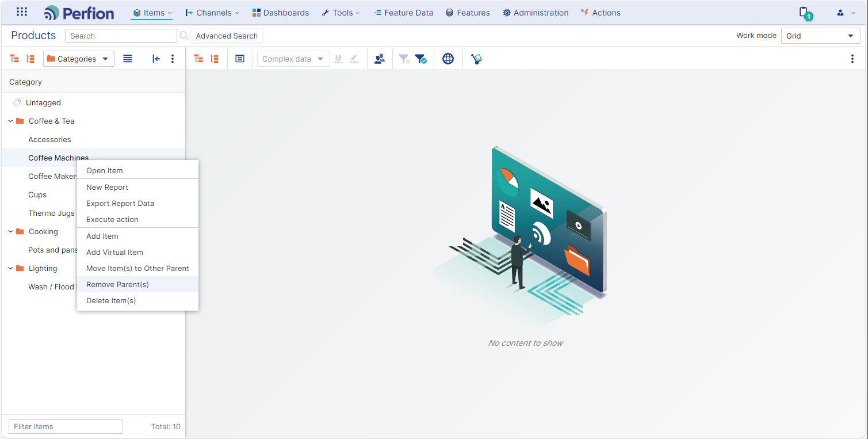The height and width of the screenshot is (439, 868).
Task: Collapse all tree nodes in sidebar
Action: (30, 59)
